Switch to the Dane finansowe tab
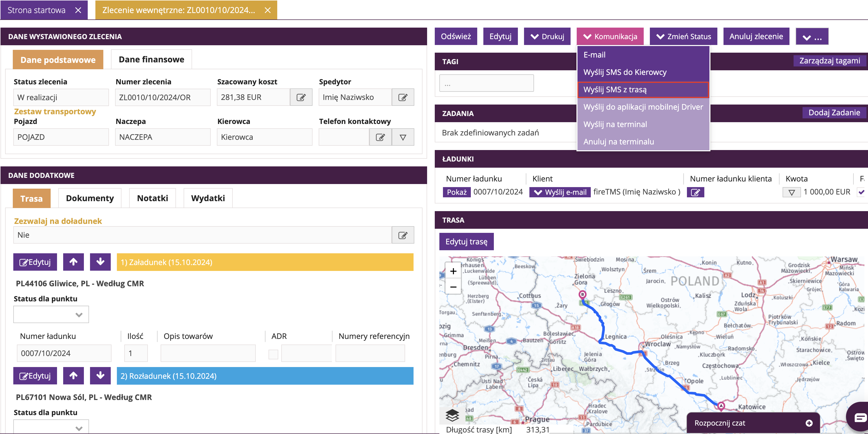The width and height of the screenshot is (868, 434). click(151, 60)
